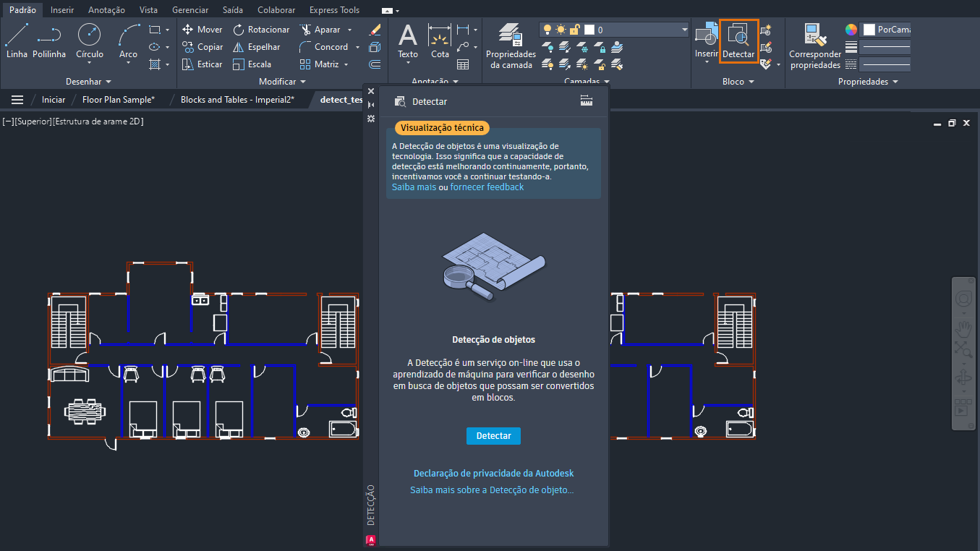Select the Linha drawing tool
Viewport: 980px width, 551px height.
coord(17,41)
